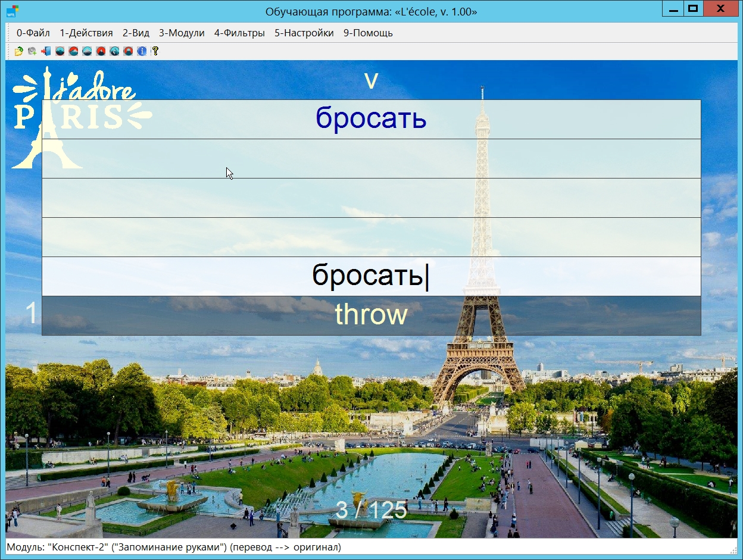The image size is (743, 560).
Task: Open the 1-Действия menu
Action: point(86,33)
